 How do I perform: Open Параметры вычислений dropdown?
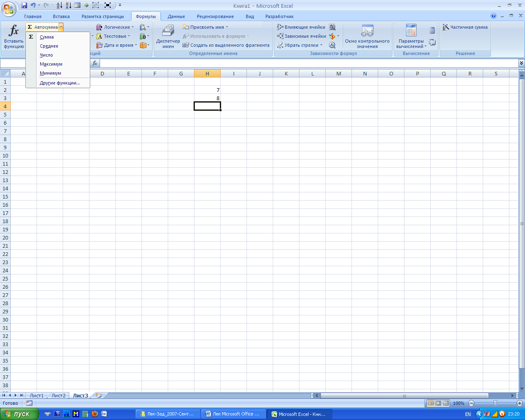click(411, 37)
